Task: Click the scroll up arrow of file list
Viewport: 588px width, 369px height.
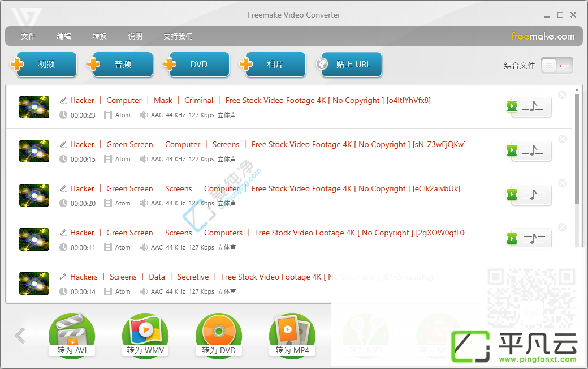Action: tap(577, 90)
